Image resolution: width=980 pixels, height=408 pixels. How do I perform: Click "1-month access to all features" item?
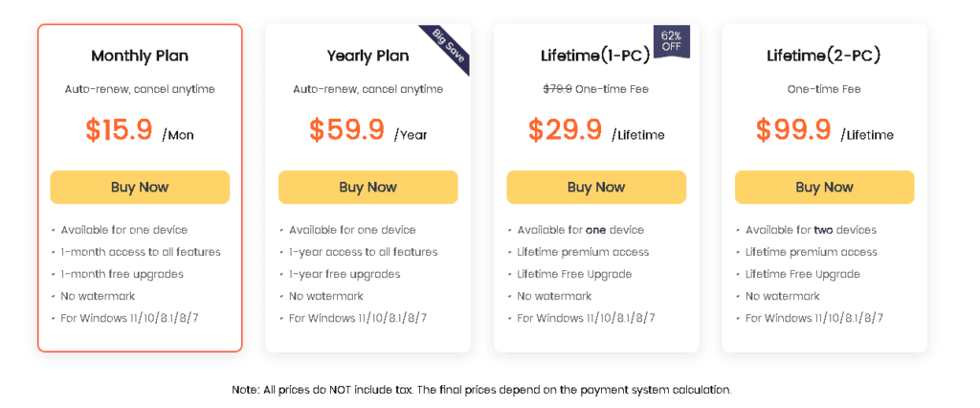(x=141, y=252)
